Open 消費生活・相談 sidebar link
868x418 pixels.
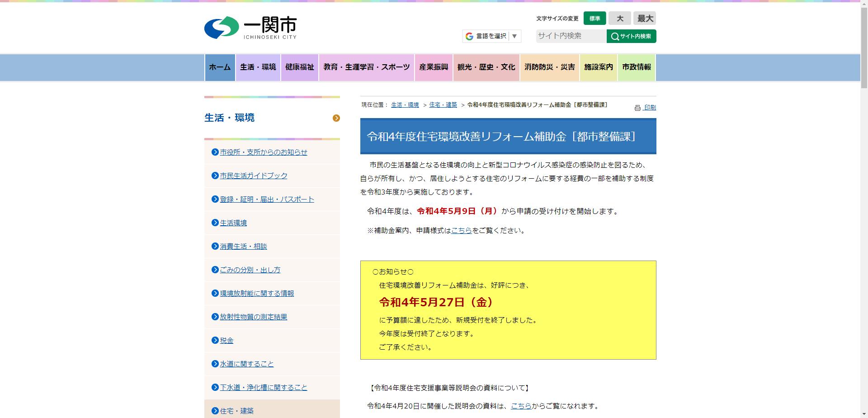[243, 246]
